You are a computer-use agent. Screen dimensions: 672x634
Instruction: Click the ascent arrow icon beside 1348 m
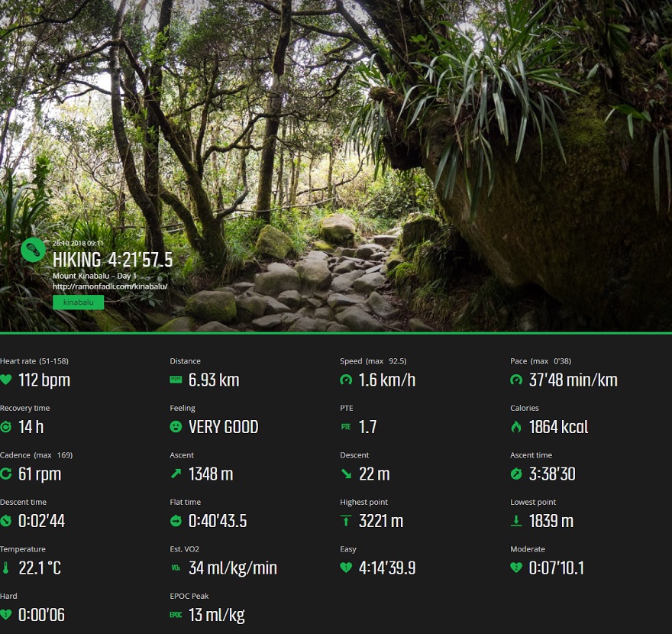pyautogui.click(x=176, y=474)
